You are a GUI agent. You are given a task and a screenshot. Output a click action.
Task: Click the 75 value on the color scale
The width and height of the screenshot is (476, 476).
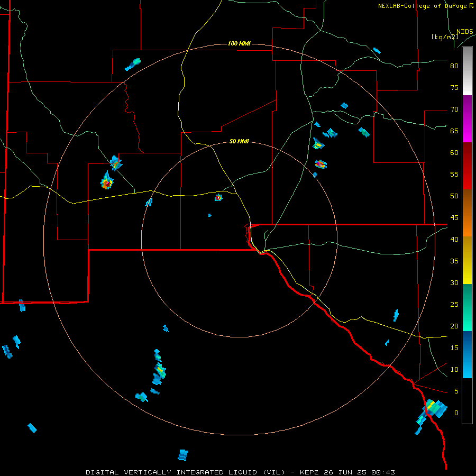pos(454,87)
